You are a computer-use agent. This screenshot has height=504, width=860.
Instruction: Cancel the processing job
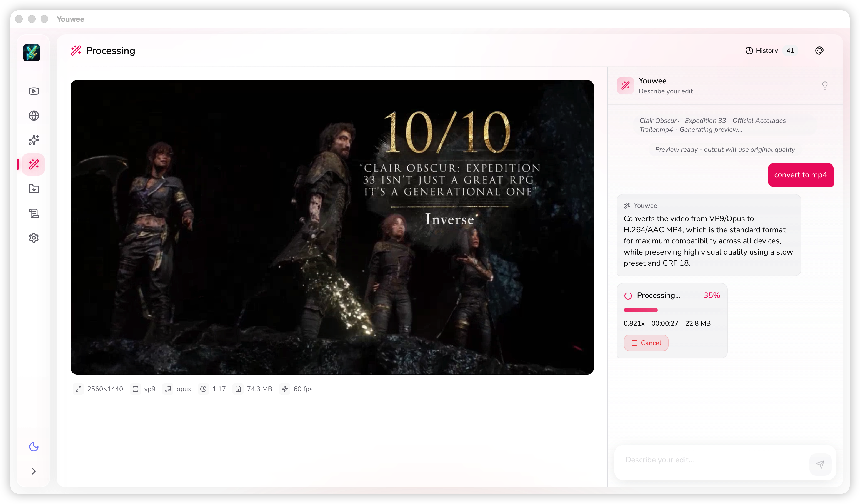(646, 343)
